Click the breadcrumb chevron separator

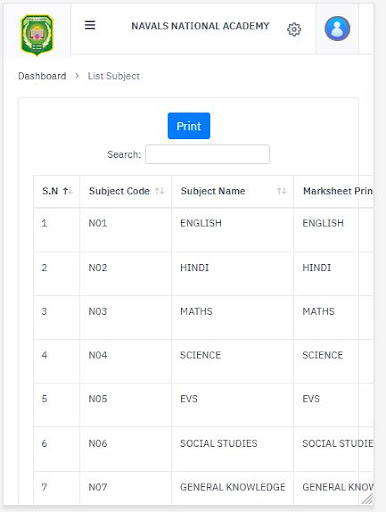(77, 76)
